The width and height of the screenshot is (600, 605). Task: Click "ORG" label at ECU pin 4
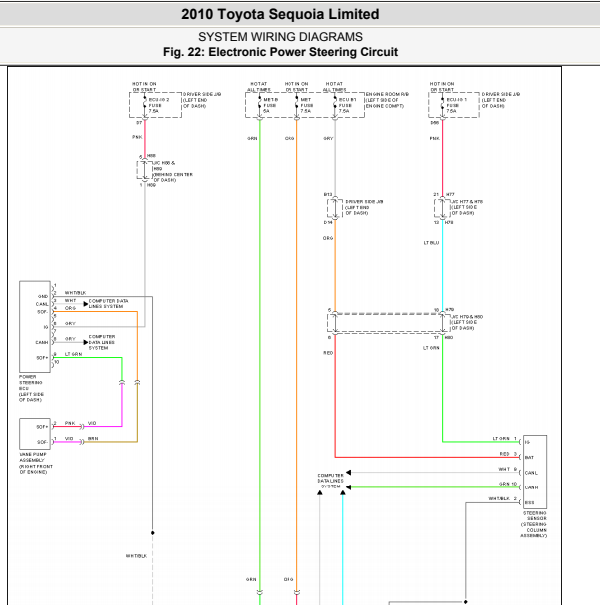pyautogui.click(x=70, y=308)
